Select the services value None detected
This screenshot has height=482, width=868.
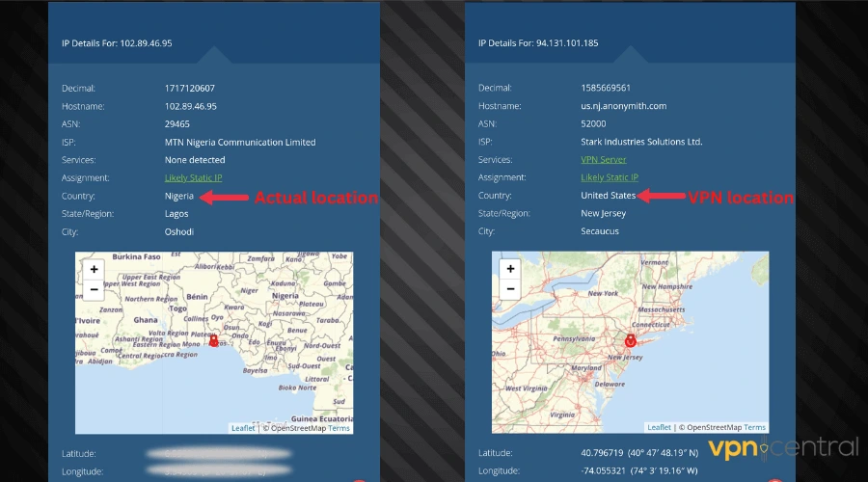click(195, 160)
